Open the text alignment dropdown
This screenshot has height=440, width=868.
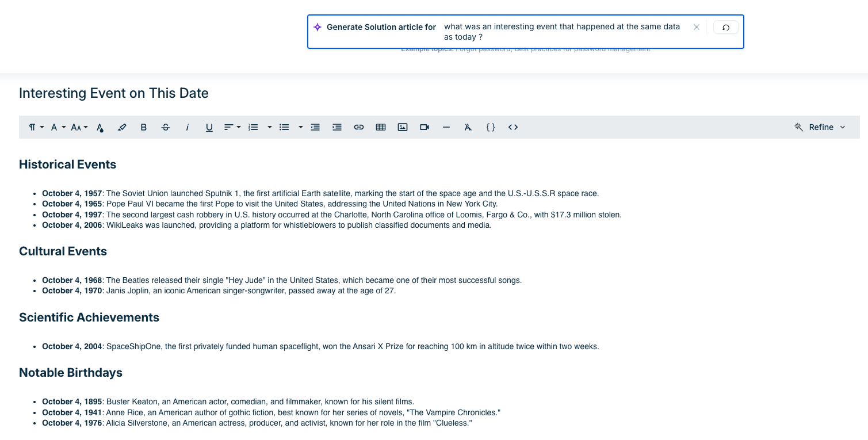pos(232,127)
